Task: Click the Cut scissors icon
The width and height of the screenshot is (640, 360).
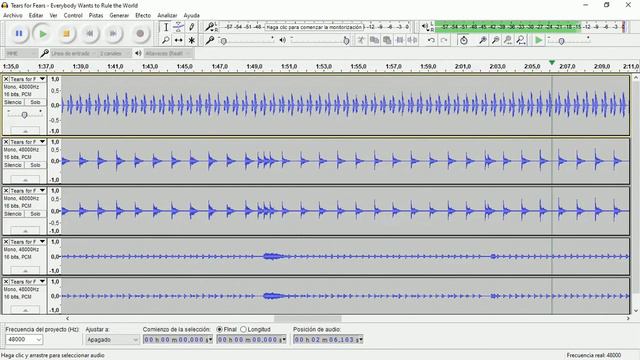Action: pos(361,40)
